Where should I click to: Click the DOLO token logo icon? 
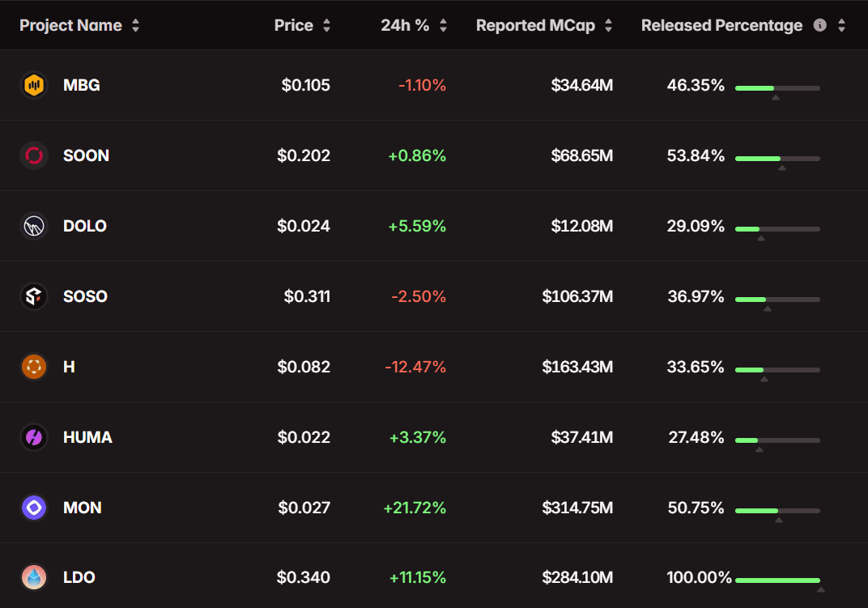click(x=34, y=226)
